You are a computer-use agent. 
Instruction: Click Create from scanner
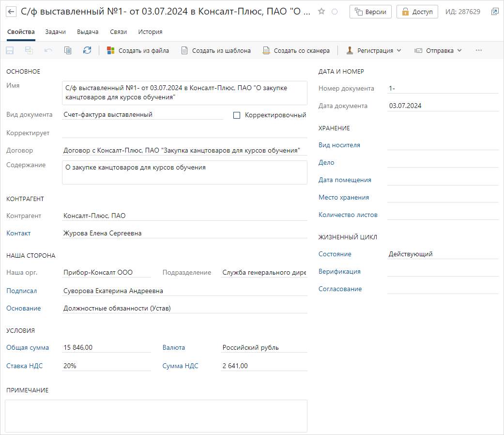296,50
